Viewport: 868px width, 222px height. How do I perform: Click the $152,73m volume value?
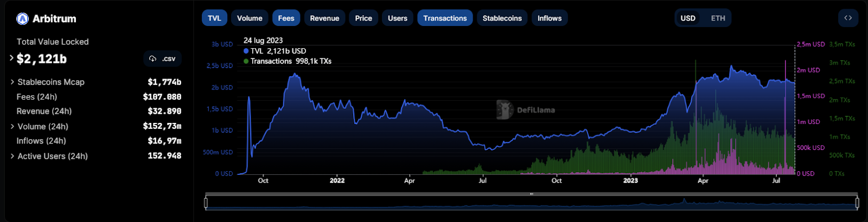[x=162, y=126]
